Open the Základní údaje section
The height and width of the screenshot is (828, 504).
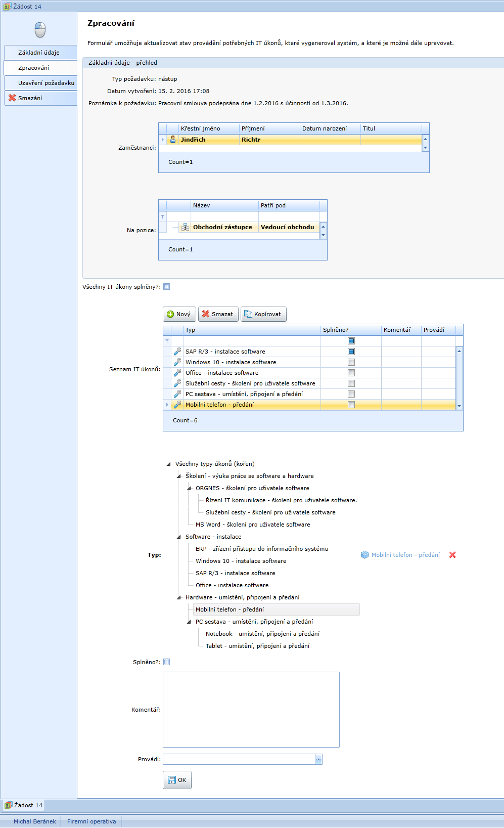coord(39,53)
